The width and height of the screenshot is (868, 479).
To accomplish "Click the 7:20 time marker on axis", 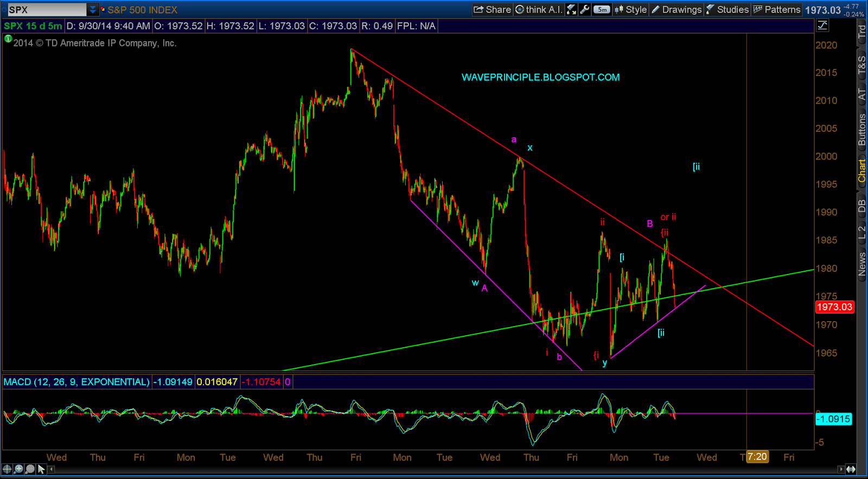I will (757, 457).
